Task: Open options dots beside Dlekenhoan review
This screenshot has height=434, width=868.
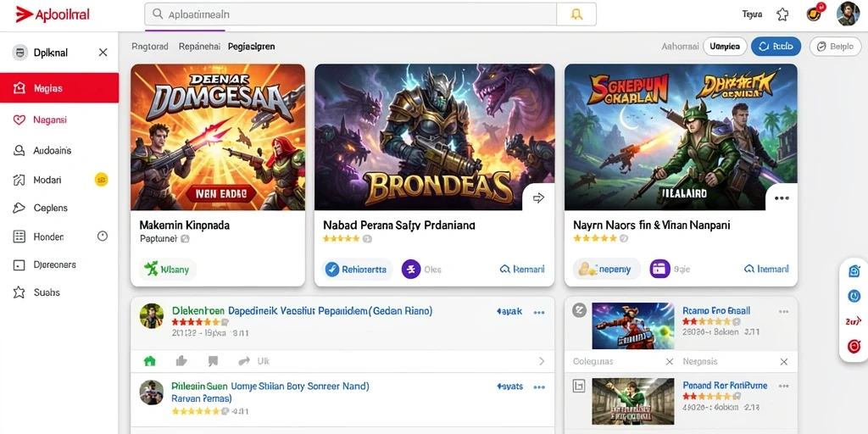Action: (x=538, y=312)
